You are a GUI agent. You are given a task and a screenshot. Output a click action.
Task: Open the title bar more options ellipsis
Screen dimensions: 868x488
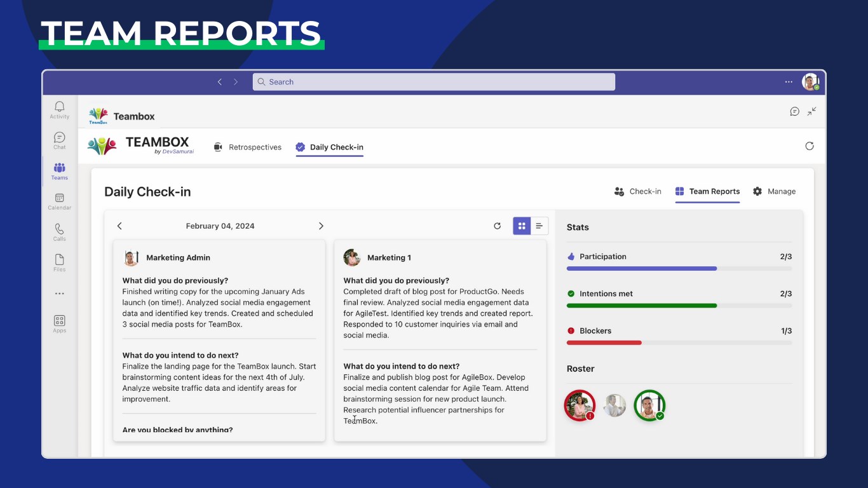tap(789, 82)
